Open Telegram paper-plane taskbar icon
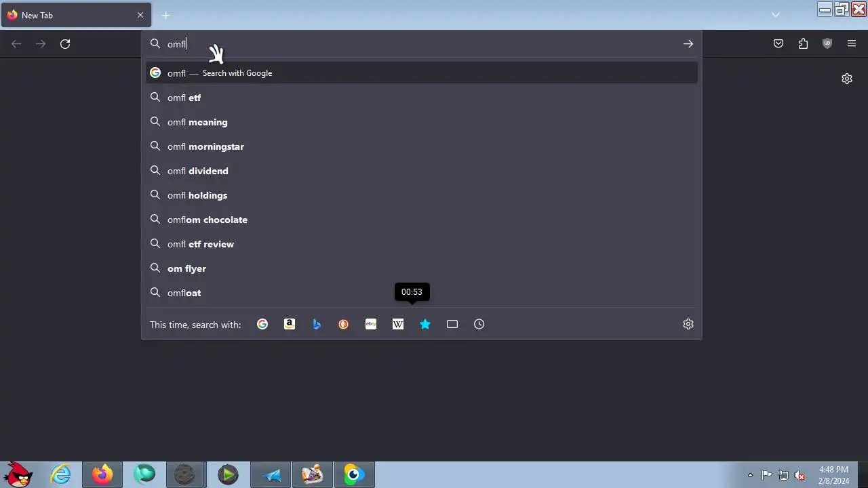The height and width of the screenshot is (488, 868). tap(271, 474)
